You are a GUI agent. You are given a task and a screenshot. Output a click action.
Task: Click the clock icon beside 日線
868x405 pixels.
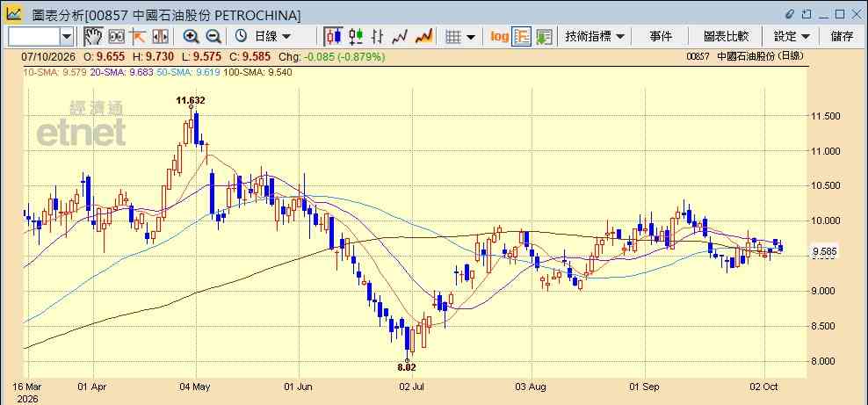[x=241, y=37]
